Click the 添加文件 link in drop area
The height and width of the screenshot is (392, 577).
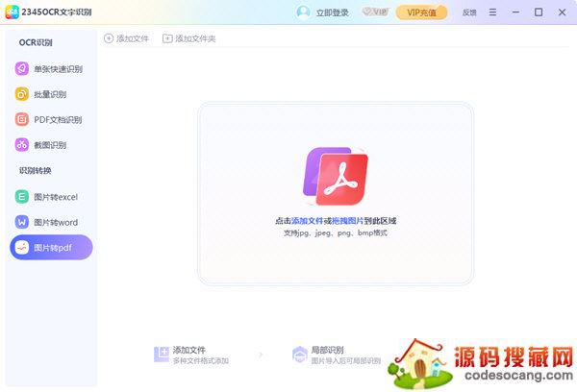click(x=307, y=221)
